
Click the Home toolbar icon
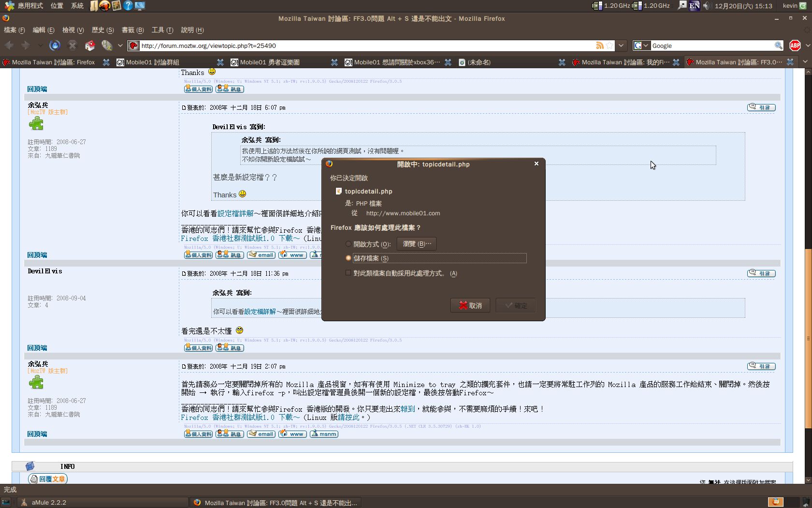(90, 45)
